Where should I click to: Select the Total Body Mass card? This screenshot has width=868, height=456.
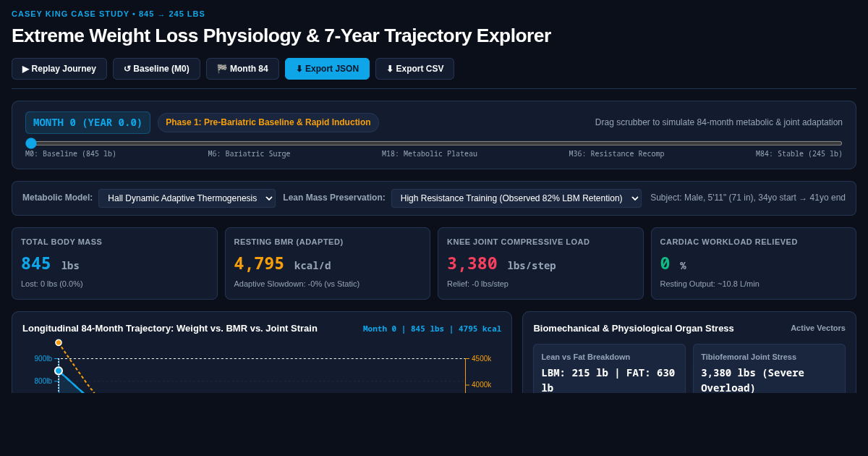tap(114, 263)
